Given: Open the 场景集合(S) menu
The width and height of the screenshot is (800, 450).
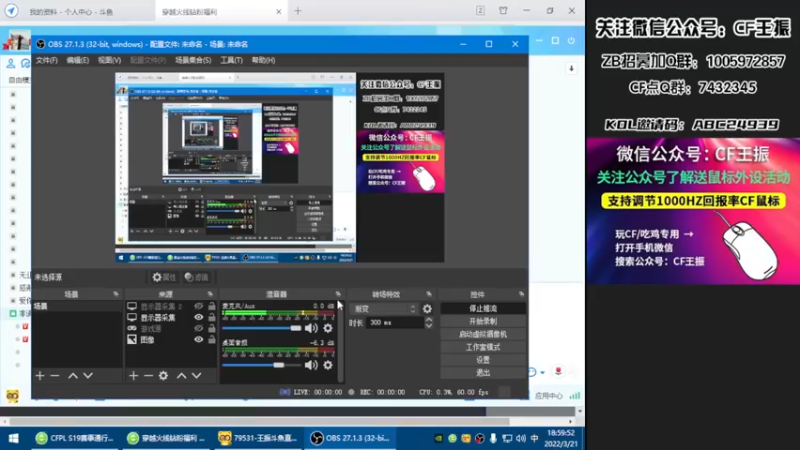Looking at the screenshot, I should tap(193, 60).
